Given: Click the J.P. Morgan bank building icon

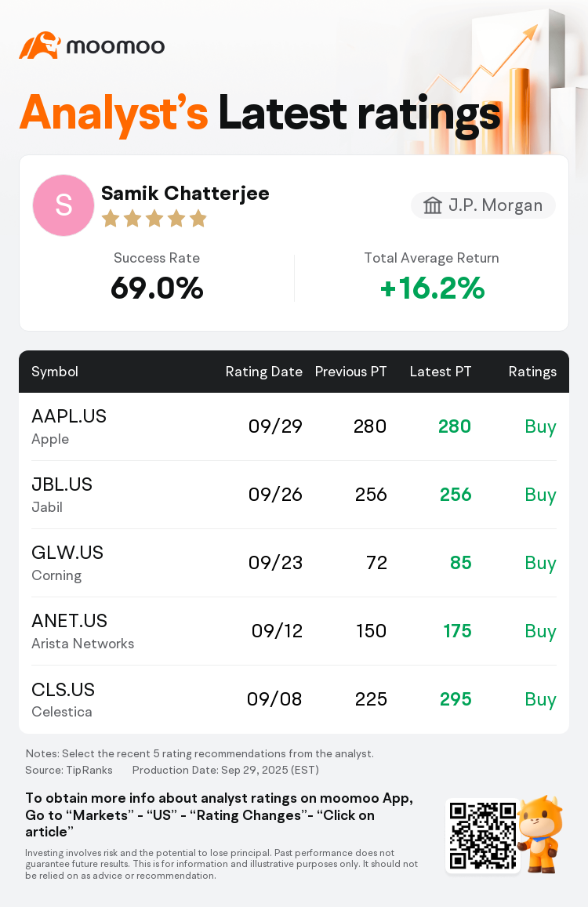Looking at the screenshot, I should pyautogui.click(x=432, y=205).
